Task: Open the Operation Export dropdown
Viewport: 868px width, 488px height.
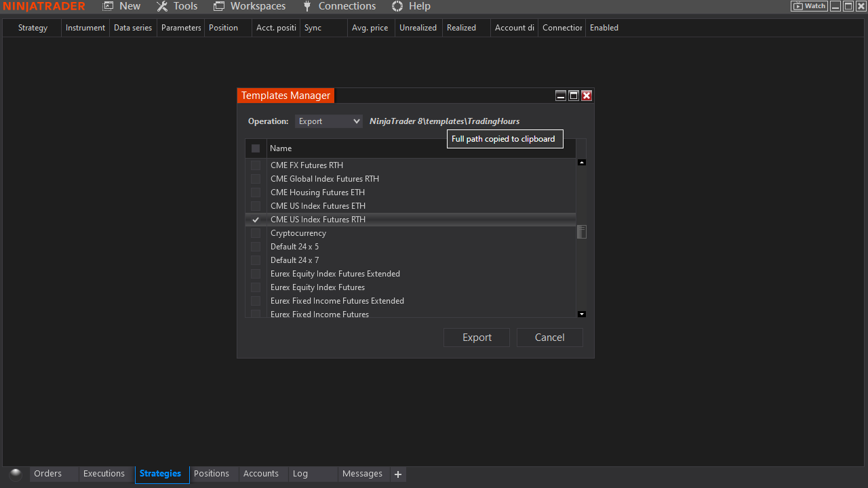Action: point(329,121)
